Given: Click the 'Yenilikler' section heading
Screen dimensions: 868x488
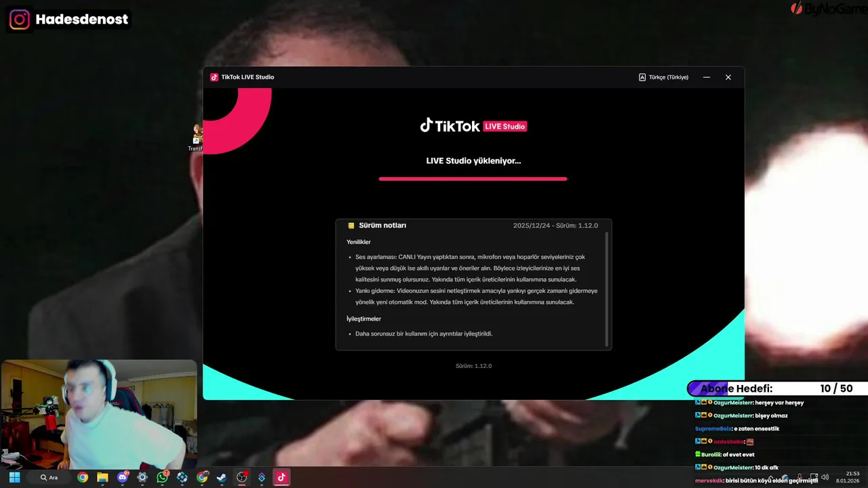Looking at the screenshot, I should (x=359, y=242).
